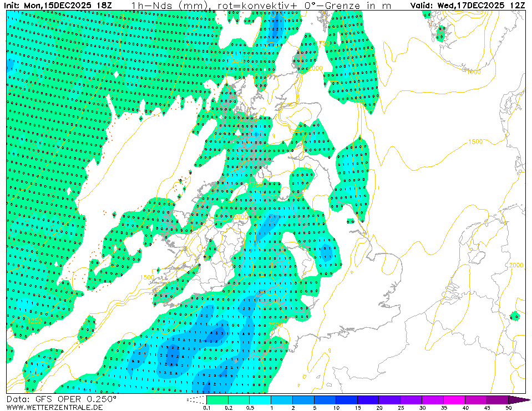This screenshot has height=411, width=532.
Task: Pick the 0.1–0.2 mm green legend swatch
Action: pyautogui.click(x=217, y=399)
